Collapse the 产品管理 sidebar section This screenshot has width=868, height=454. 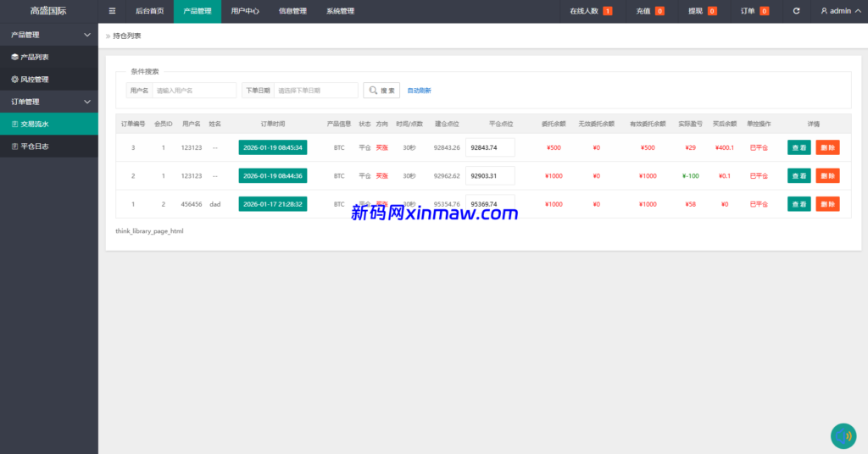point(49,35)
